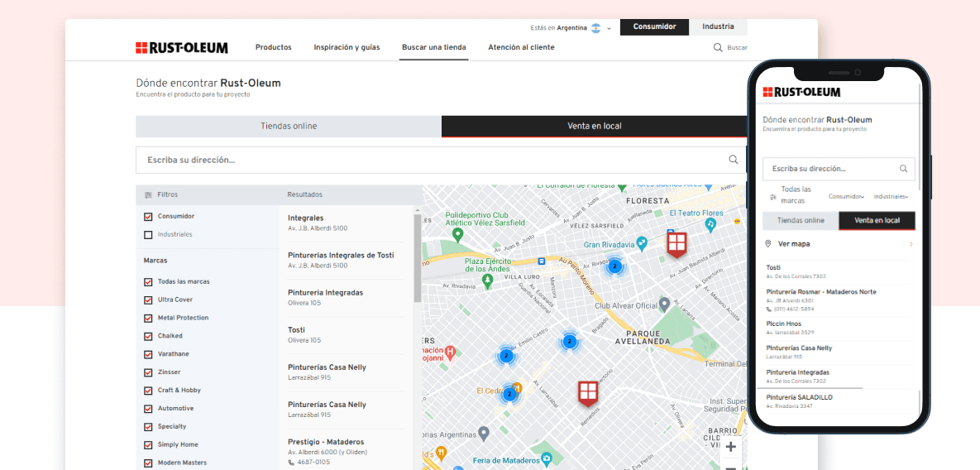Viewport: 980px width, 470px height.
Task: Open Atención al cliente menu
Action: (521, 47)
